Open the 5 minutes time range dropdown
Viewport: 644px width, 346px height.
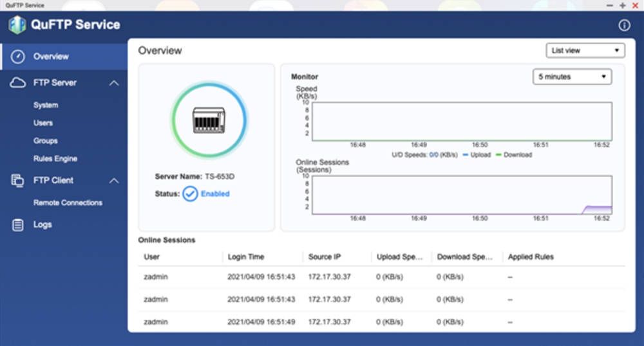click(x=572, y=77)
